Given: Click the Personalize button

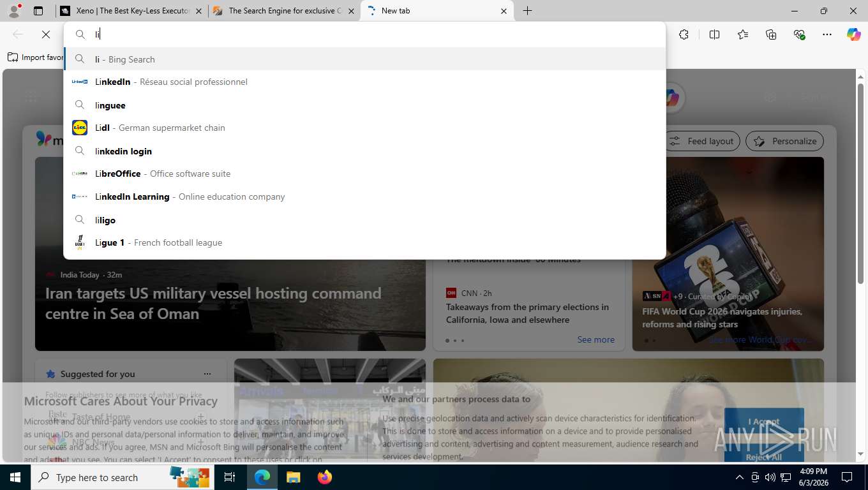Looking at the screenshot, I should click(x=785, y=141).
